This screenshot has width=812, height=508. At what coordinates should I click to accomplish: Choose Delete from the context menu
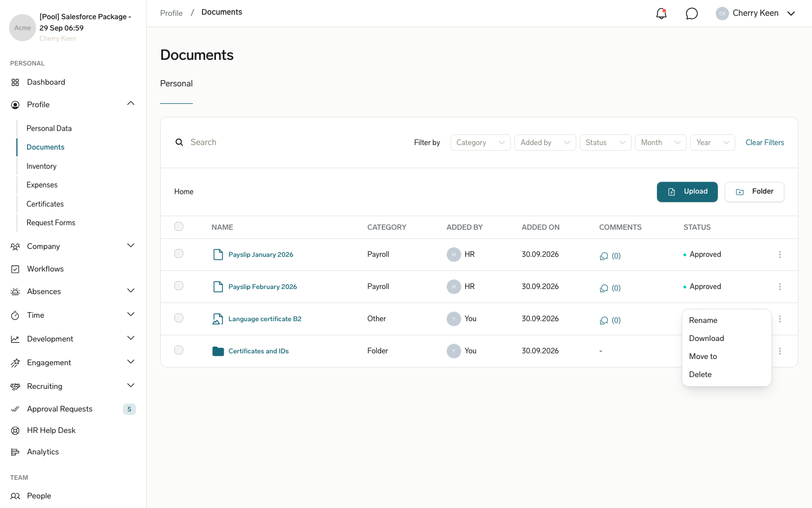[700, 374]
